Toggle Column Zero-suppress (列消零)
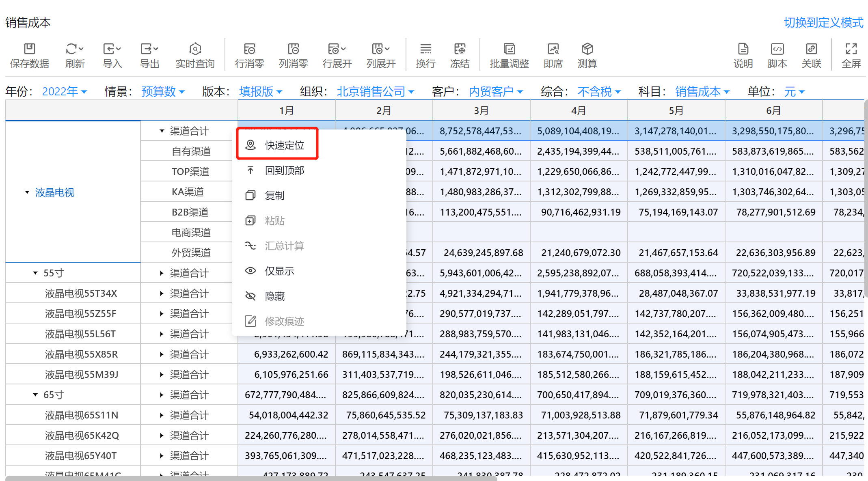 click(x=293, y=50)
